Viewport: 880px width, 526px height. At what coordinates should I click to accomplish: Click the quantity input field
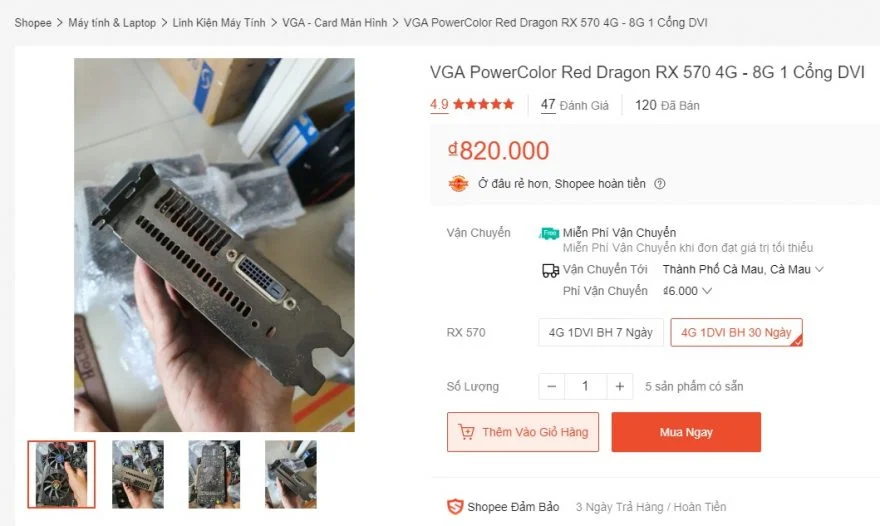[585, 386]
